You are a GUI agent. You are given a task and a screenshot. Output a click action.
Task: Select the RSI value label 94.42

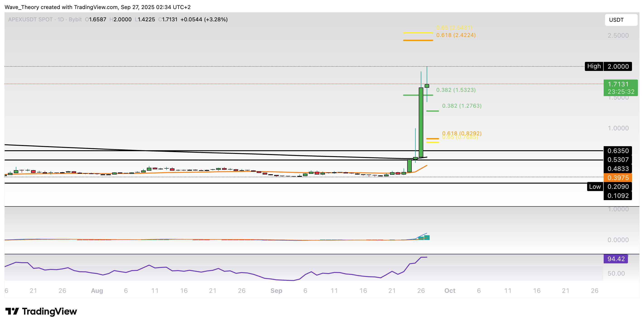tap(615, 259)
